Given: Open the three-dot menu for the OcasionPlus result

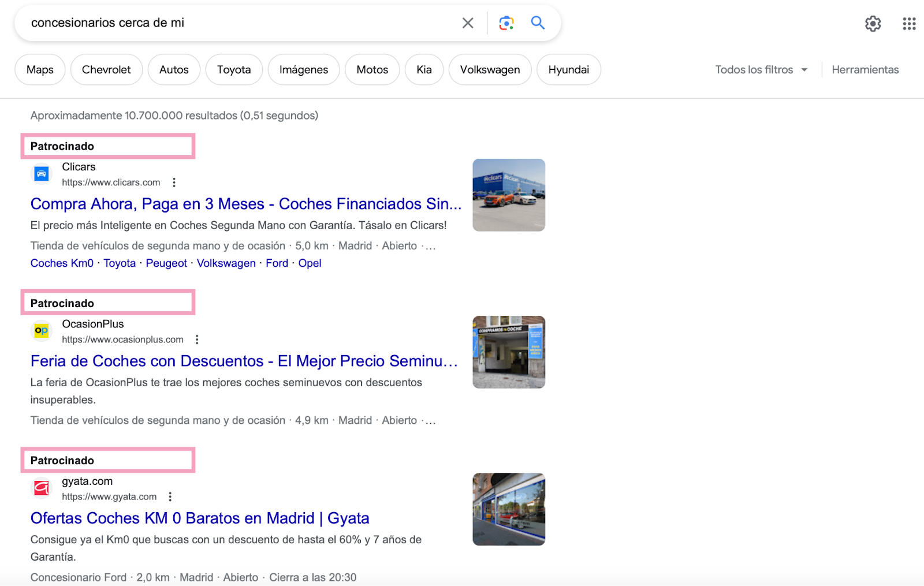Looking at the screenshot, I should tap(197, 339).
